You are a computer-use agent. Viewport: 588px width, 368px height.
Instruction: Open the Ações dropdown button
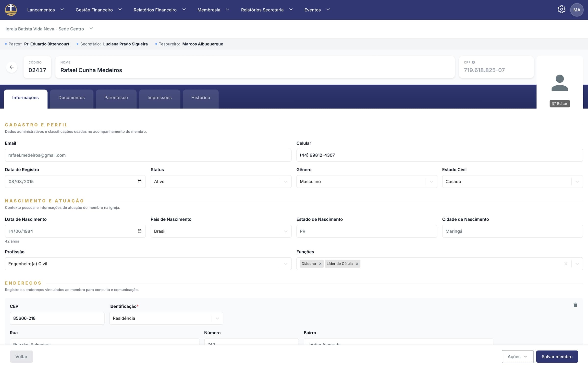[x=517, y=356]
